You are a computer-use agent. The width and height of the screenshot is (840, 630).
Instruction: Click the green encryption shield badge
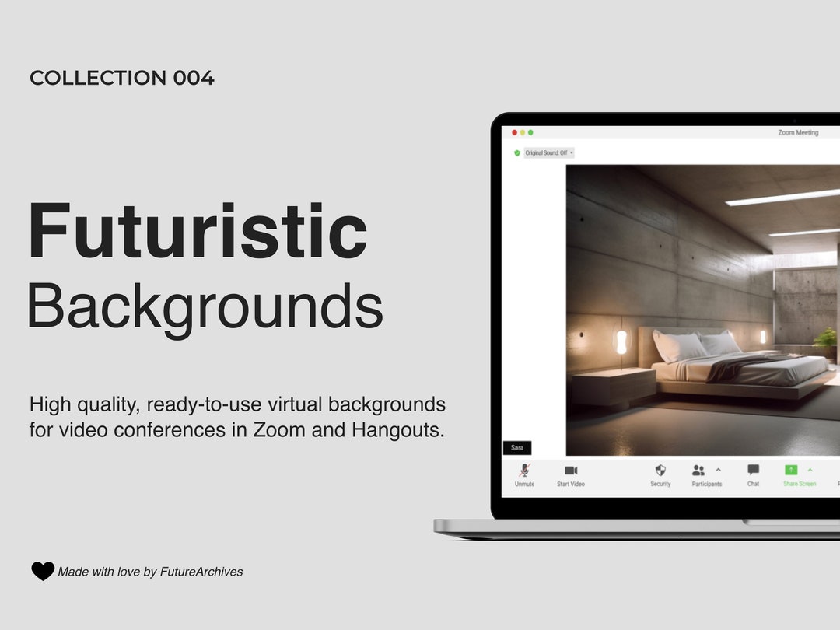point(516,152)
